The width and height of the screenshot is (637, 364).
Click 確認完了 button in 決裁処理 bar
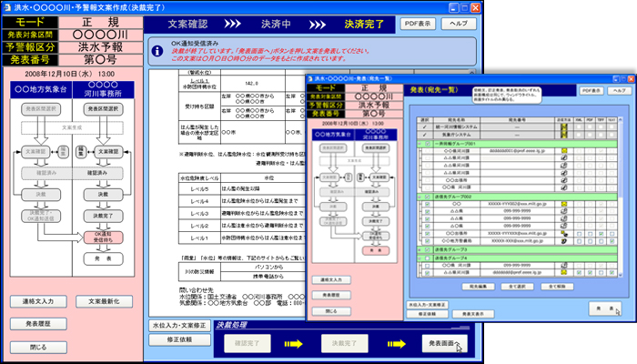pos(247,344)
